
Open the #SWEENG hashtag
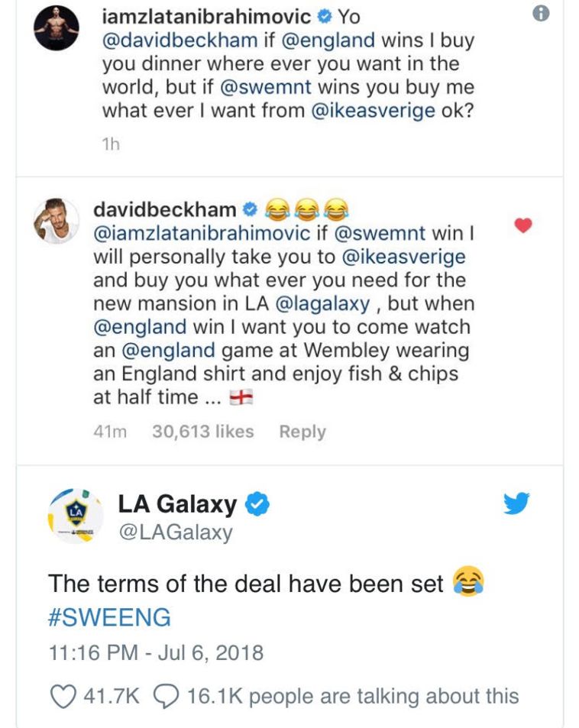coord(109,617)
